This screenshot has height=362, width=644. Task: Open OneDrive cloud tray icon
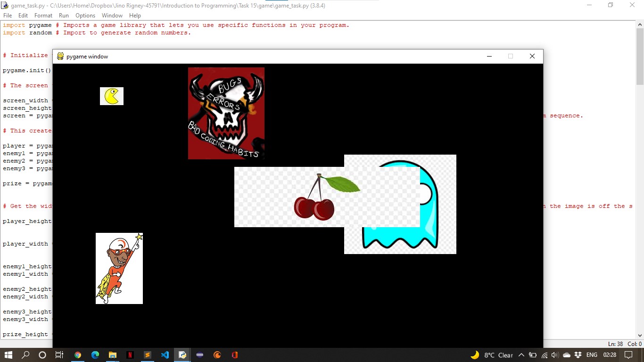click(567, 355)
